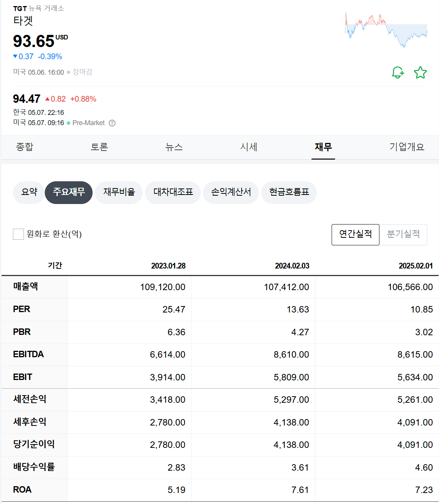Image resolution: width=439 pixels, height=504 pixels.
Task: Open the 뉴스 tab
Action: pyautogui.click(x=174, y=147)
